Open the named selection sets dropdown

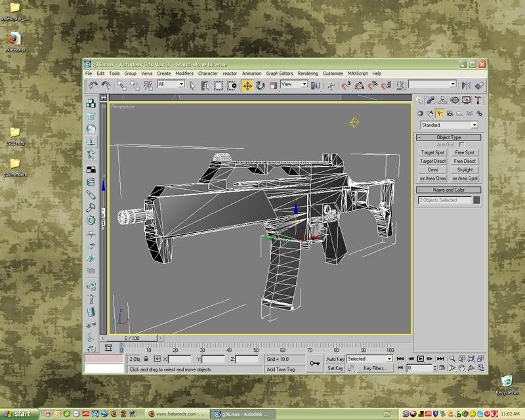click(x=432, y=84)
